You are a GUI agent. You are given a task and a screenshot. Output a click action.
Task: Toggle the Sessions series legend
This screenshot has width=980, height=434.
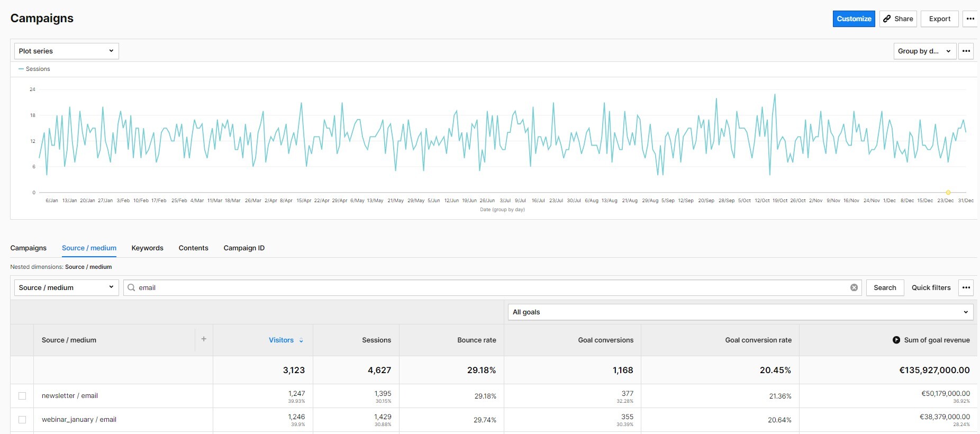pyautogui.click(x=34, y=69)
